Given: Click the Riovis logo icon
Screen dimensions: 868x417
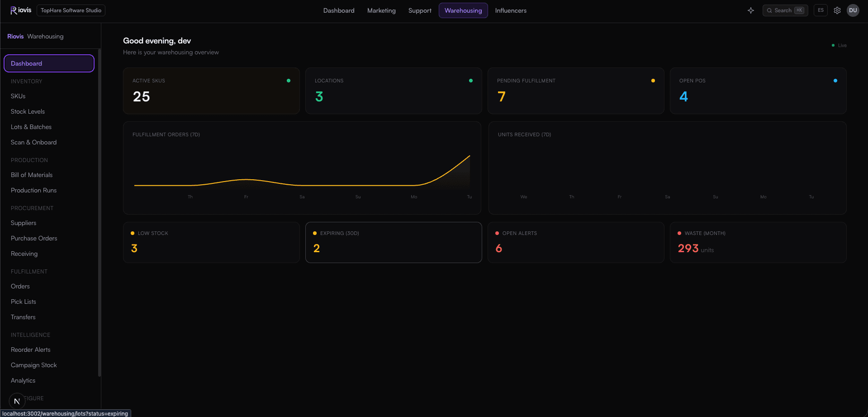Looking at the screenshot, I should [x=14, y=10].
